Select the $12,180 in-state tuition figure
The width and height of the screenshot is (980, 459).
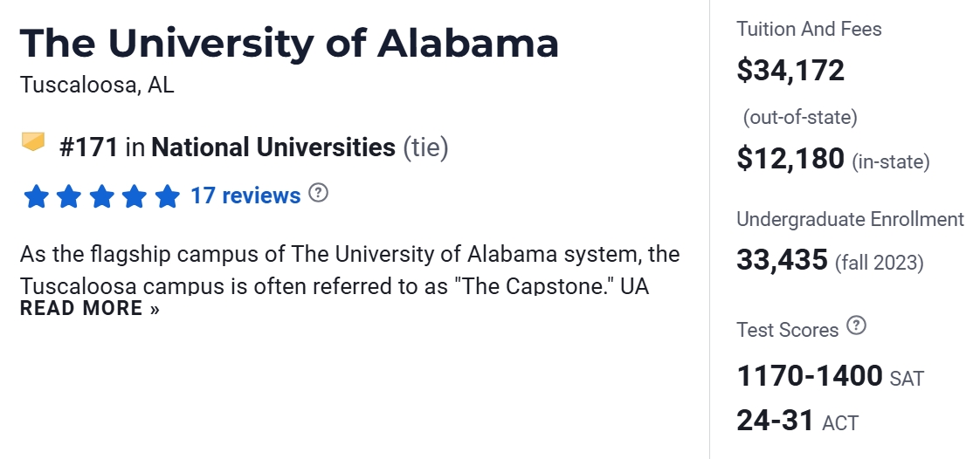[790, 160]
